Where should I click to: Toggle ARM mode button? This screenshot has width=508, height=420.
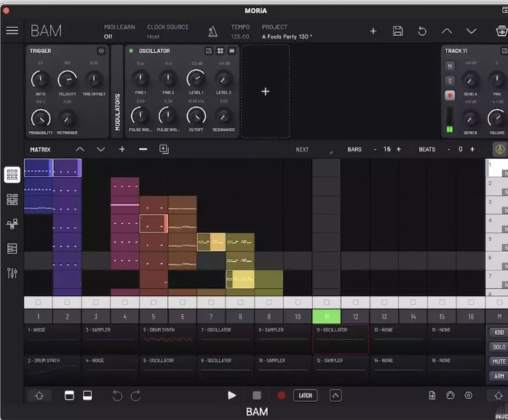(x=499, y=376)
